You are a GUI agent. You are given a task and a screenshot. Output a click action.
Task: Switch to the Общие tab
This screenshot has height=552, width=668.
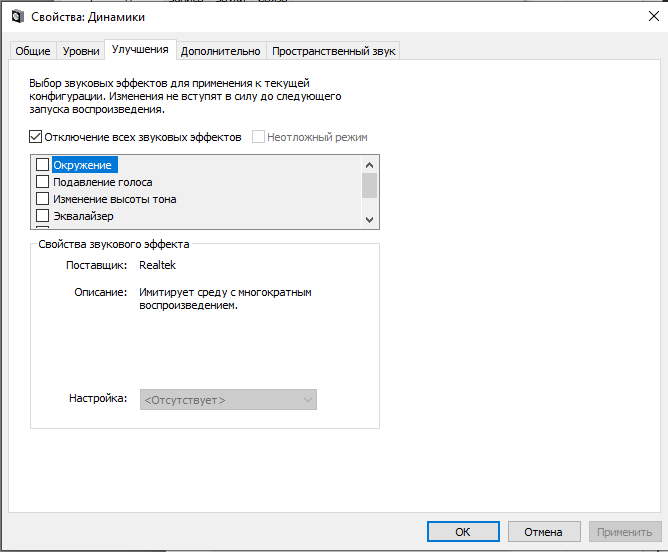[33, 51]
